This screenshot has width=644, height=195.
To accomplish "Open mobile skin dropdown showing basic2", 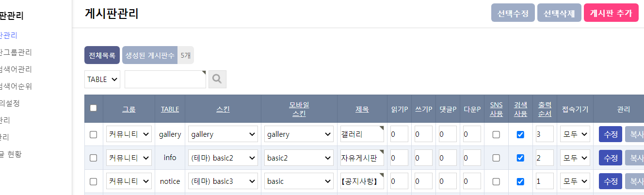I will coord(299,158).
